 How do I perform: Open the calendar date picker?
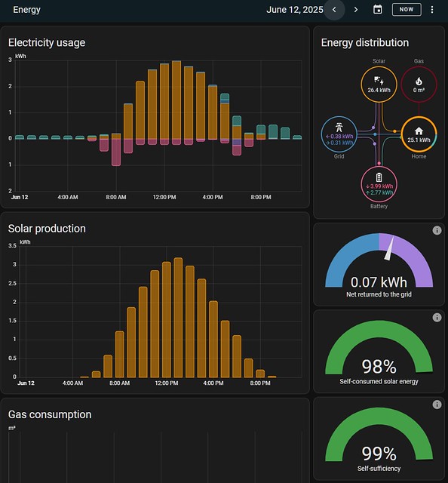[x=378, y=10]
